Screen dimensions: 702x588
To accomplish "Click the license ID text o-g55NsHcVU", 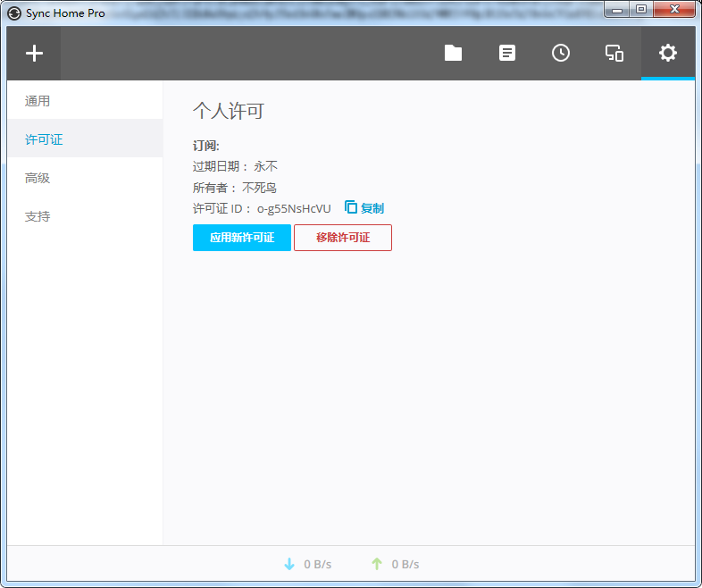I will [294, 208].
